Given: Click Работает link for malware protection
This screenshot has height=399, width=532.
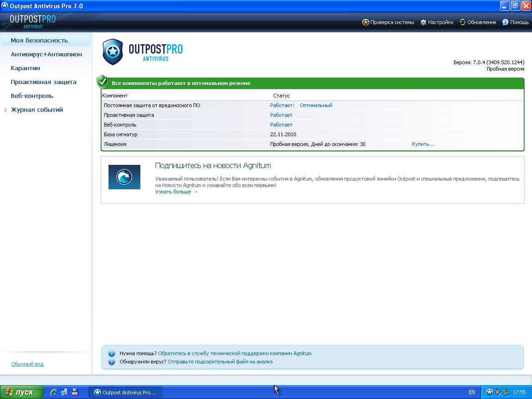Looking at the screenshot, I should pyautogui.click(x=282, y=105).
